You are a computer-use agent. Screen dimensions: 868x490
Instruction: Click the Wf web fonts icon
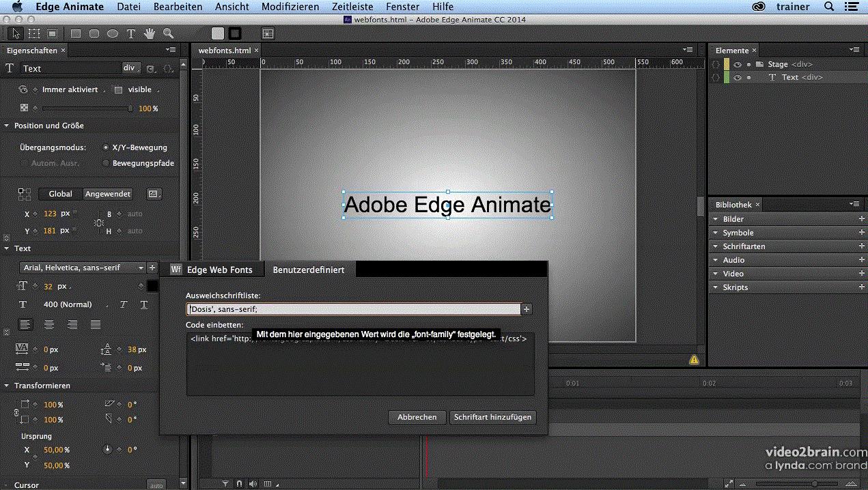[176, 270]
